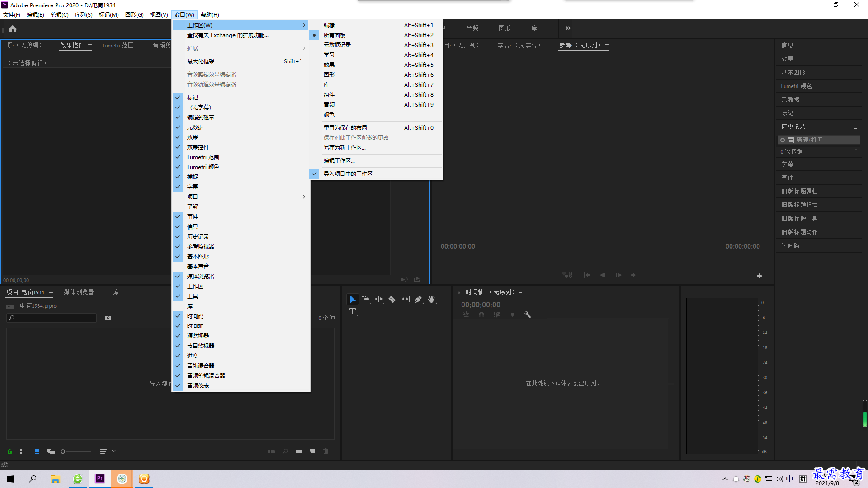Open Creative Cloud status icon
The image size is (868, 488).
(x=5, y=465)
